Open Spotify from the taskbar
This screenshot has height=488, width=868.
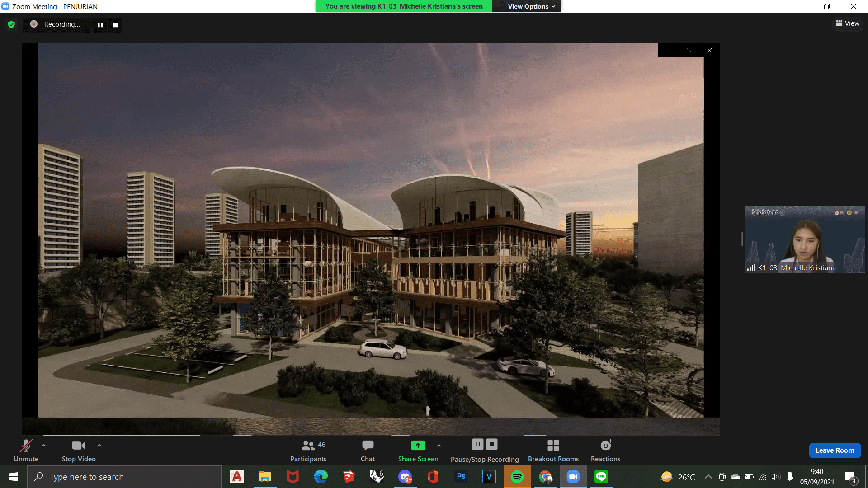[517, 477]
